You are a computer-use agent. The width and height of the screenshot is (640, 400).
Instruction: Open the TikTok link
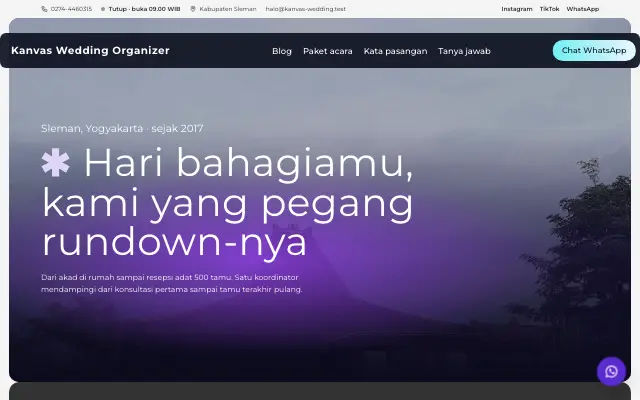pos(549,9)
